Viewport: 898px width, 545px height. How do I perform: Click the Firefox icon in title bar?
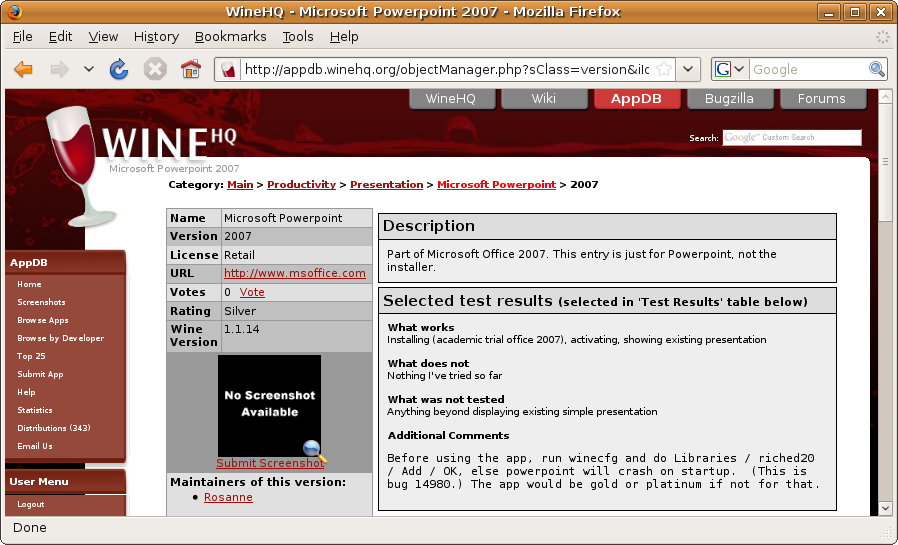click(14, 11)
